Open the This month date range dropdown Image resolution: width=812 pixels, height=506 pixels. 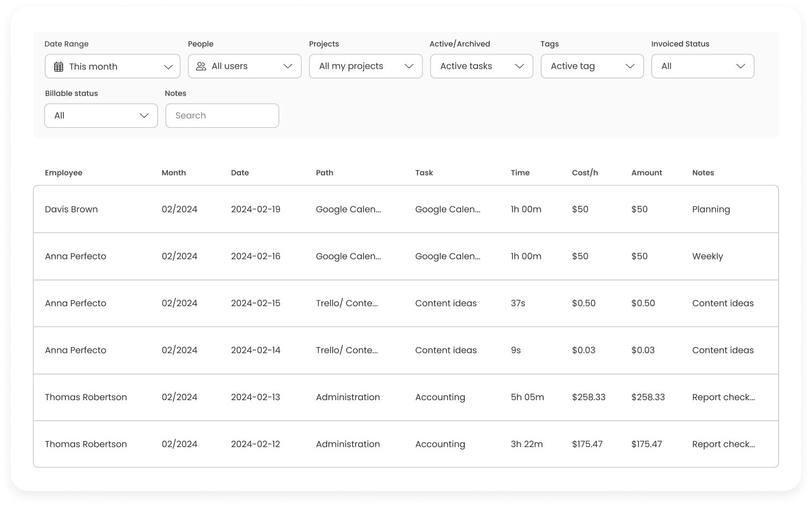pos(113,67)
